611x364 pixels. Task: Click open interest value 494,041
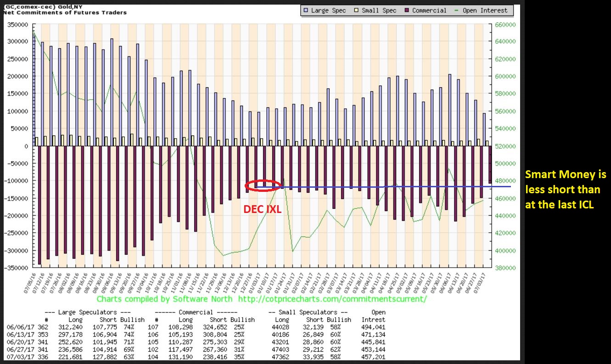click(x=372, y=327)
